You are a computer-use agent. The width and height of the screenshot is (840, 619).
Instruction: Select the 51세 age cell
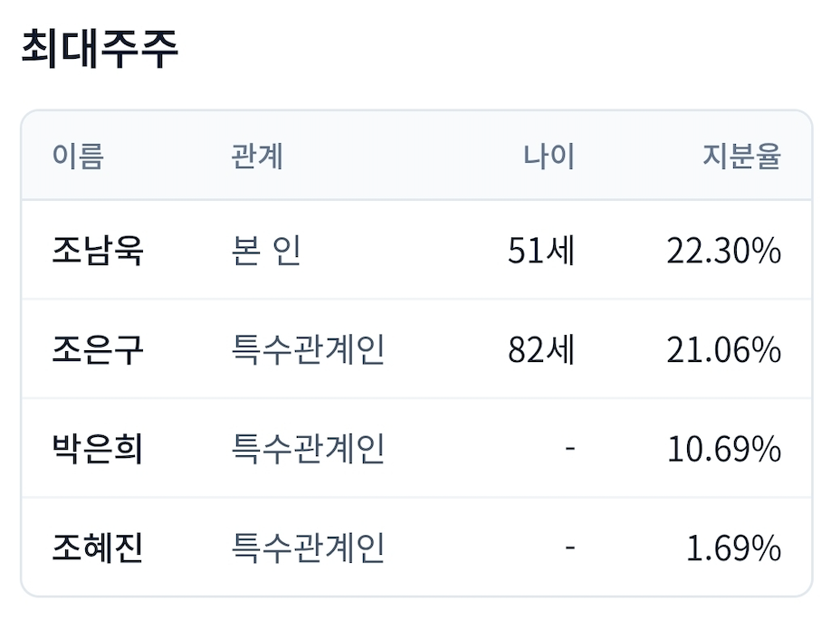coord(541,250)
